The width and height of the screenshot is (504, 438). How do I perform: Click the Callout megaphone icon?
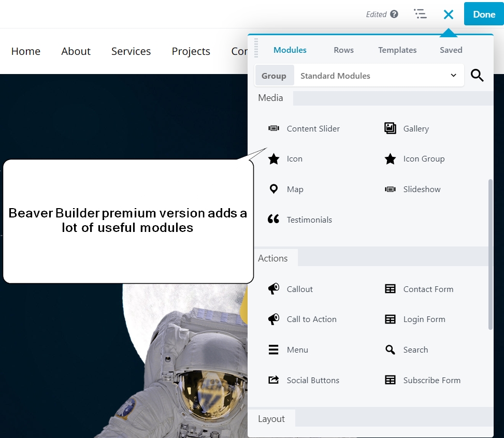[x=273, y=289]
